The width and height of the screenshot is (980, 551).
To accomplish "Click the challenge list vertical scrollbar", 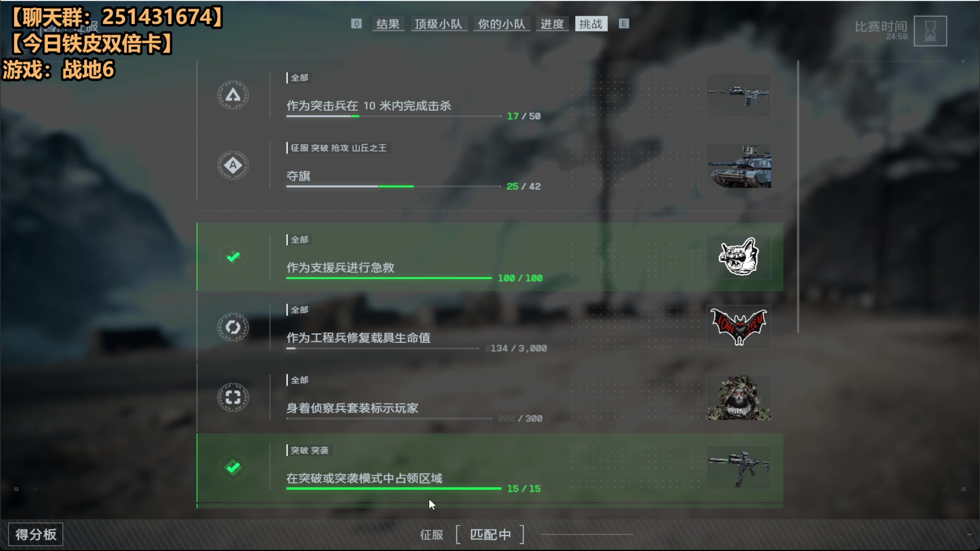I will pyautogui.click(x=798, y=197).
